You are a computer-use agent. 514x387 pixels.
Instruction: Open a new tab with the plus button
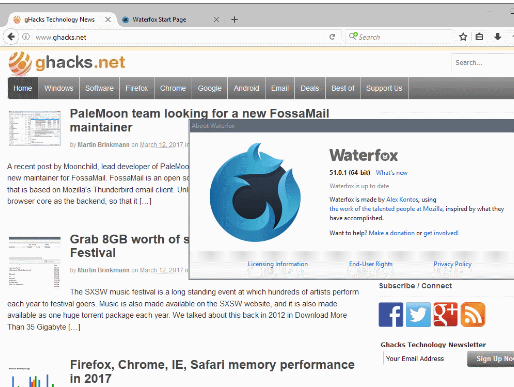click(x=234, y=20)
